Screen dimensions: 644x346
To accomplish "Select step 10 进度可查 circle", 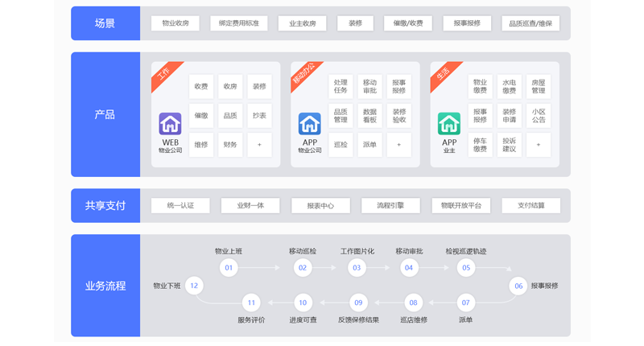I will [303, 303].
